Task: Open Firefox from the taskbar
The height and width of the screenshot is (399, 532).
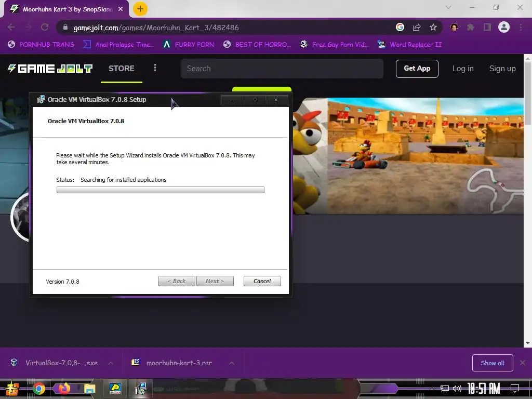Action: point(64,389)
